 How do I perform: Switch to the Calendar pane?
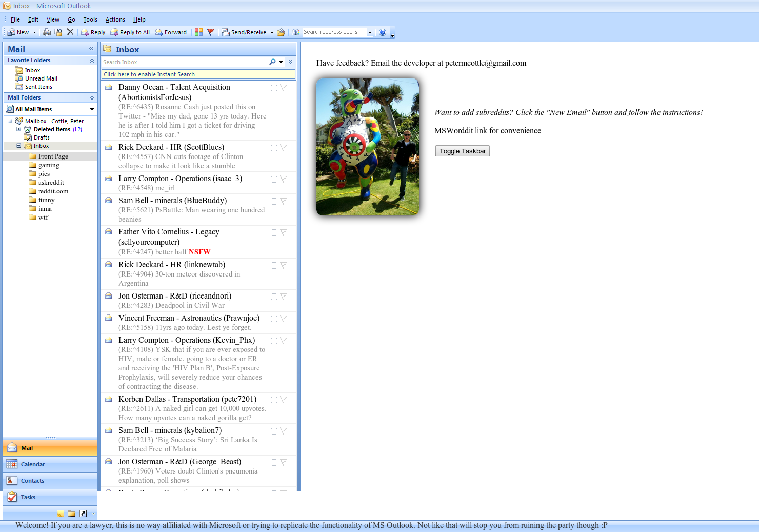pyautogui.click(x=50, y=464)
